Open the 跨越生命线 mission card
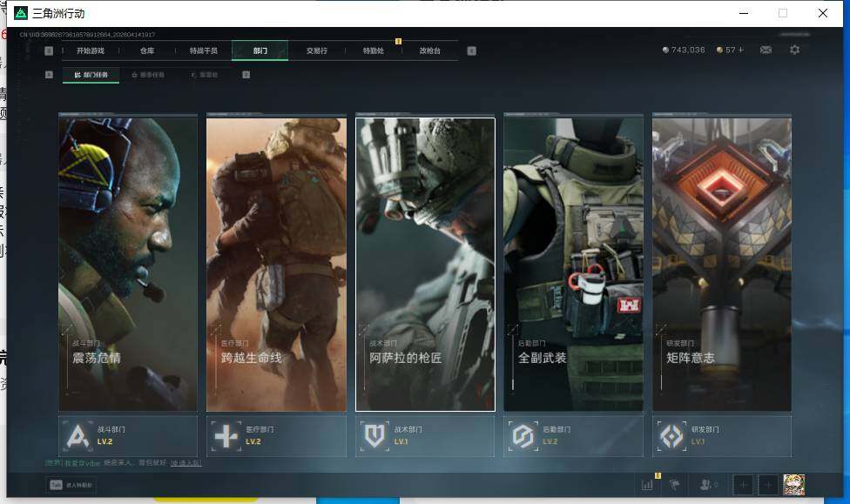The image size is (850, 504). (276, 265)
